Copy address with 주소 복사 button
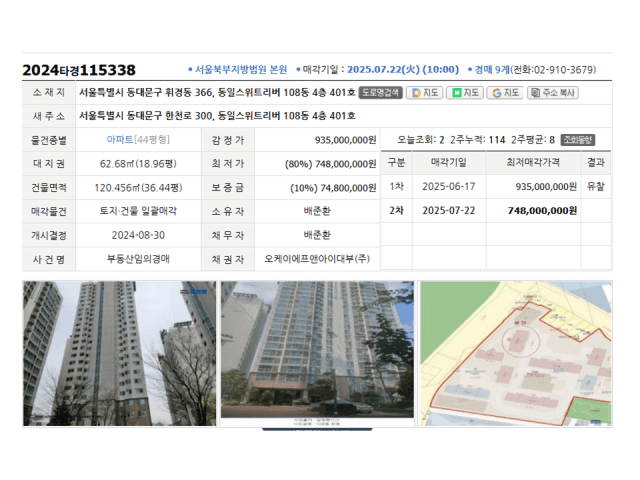Viewport: 640px width, 480px height. (x=553, y=93)
